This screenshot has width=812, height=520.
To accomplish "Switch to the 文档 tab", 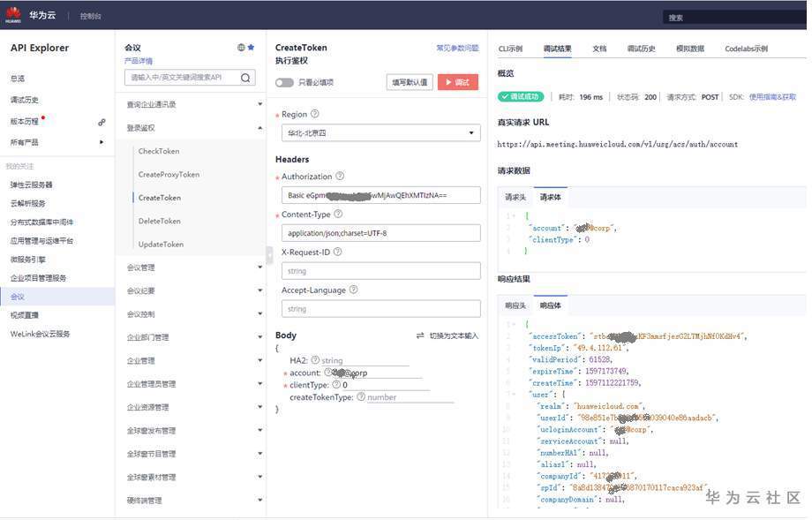I will click(599, 49).
